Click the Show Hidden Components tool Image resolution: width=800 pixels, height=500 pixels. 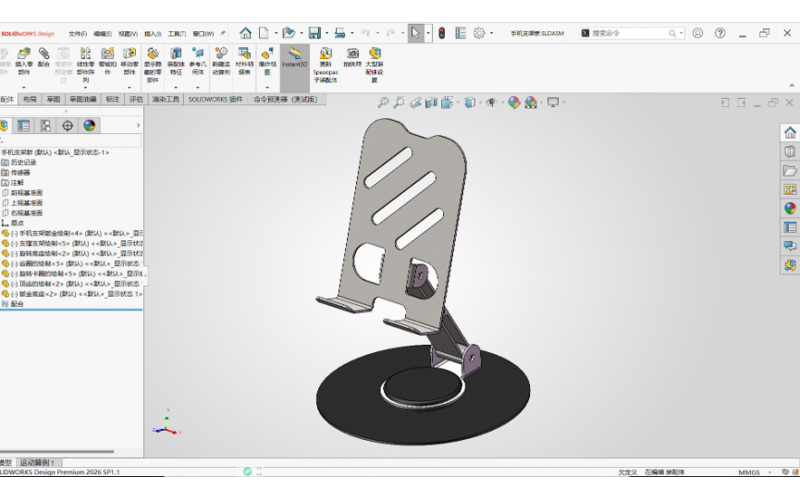tap(153, 65)
